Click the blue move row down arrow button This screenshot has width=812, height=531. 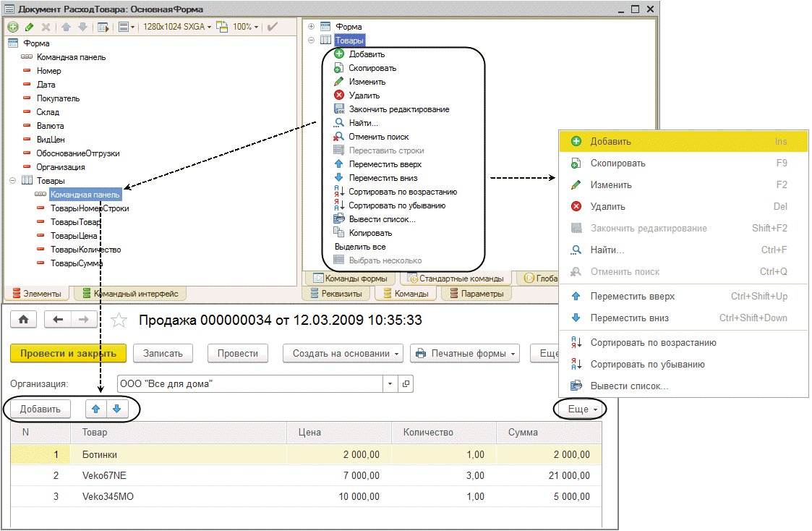point(117,409)
